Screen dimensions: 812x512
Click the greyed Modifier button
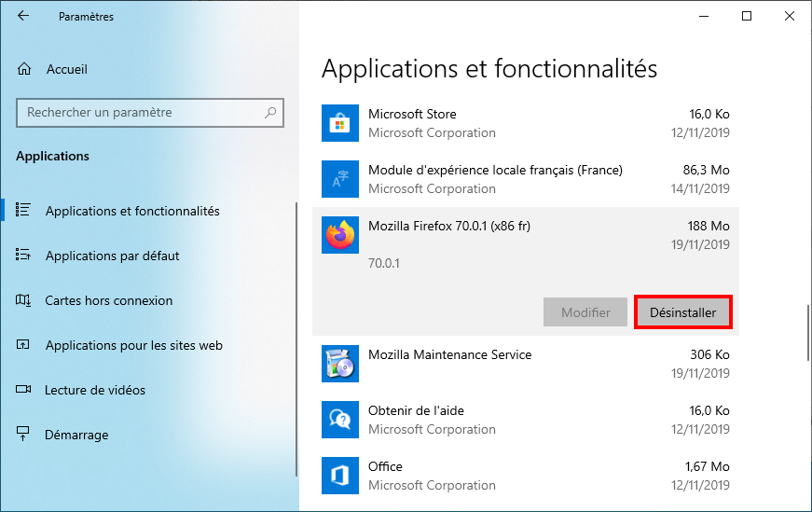[585, 312]
